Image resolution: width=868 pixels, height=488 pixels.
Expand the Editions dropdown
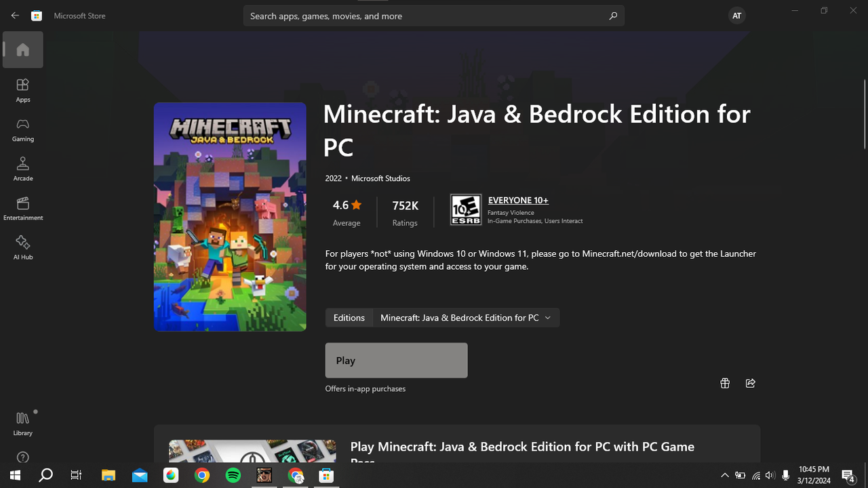[442, 318]
